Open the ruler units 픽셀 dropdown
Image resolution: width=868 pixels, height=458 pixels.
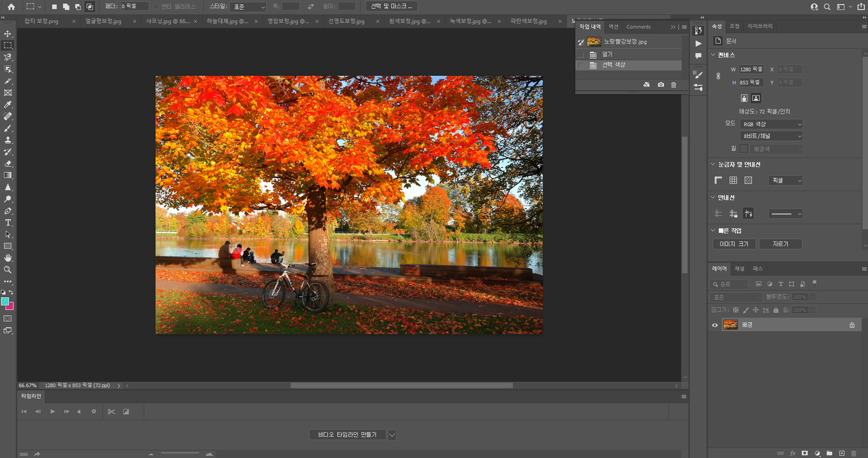786,181
